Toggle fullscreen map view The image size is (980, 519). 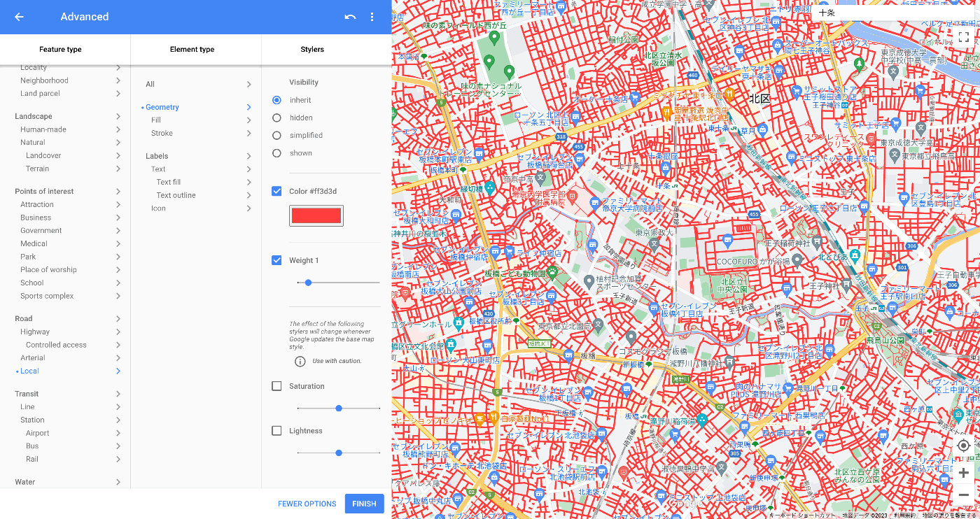[964, 36]
